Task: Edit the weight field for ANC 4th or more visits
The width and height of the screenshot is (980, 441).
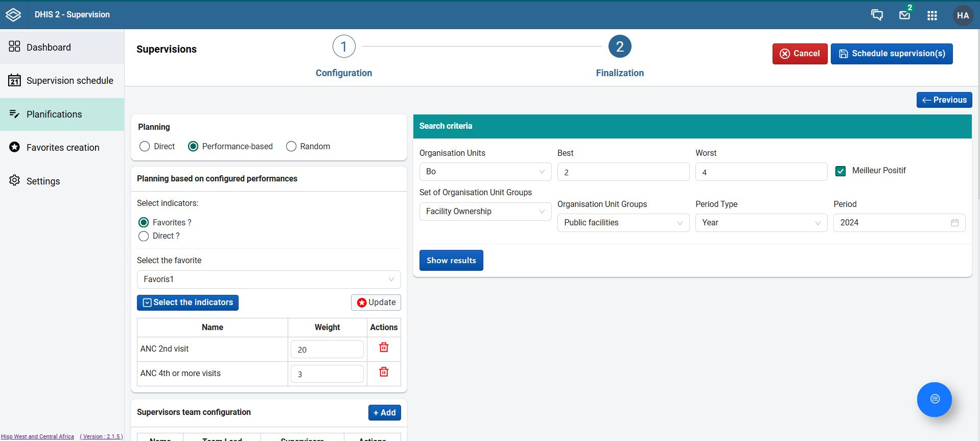Action: coord(327,374)
